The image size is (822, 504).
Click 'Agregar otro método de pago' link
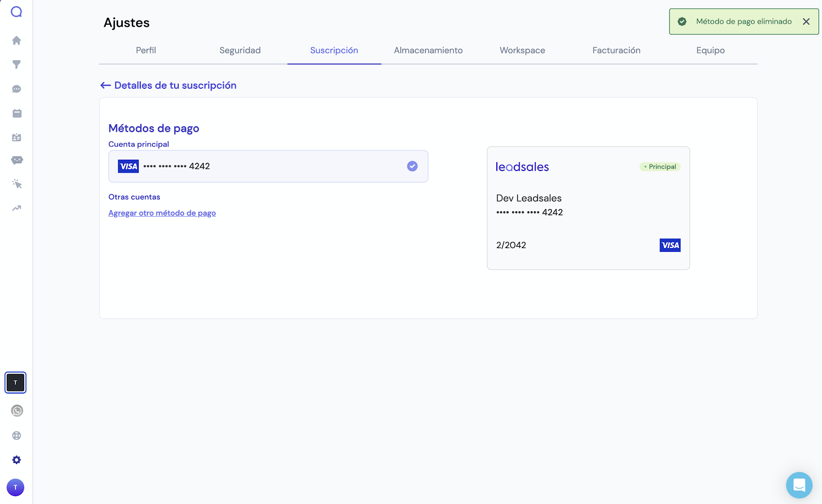pyautogui.click(x=162, y=213)
